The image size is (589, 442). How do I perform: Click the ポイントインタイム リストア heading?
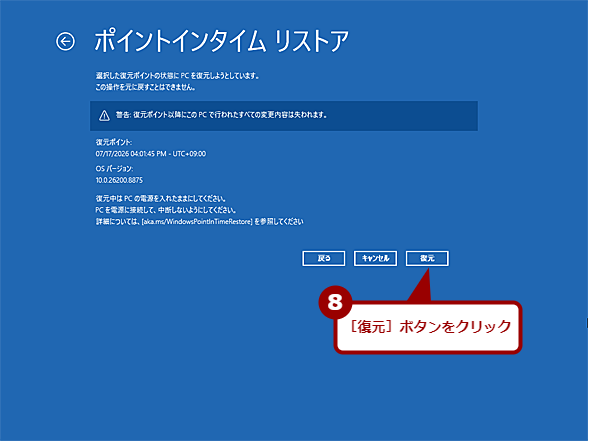coord(221,41)
